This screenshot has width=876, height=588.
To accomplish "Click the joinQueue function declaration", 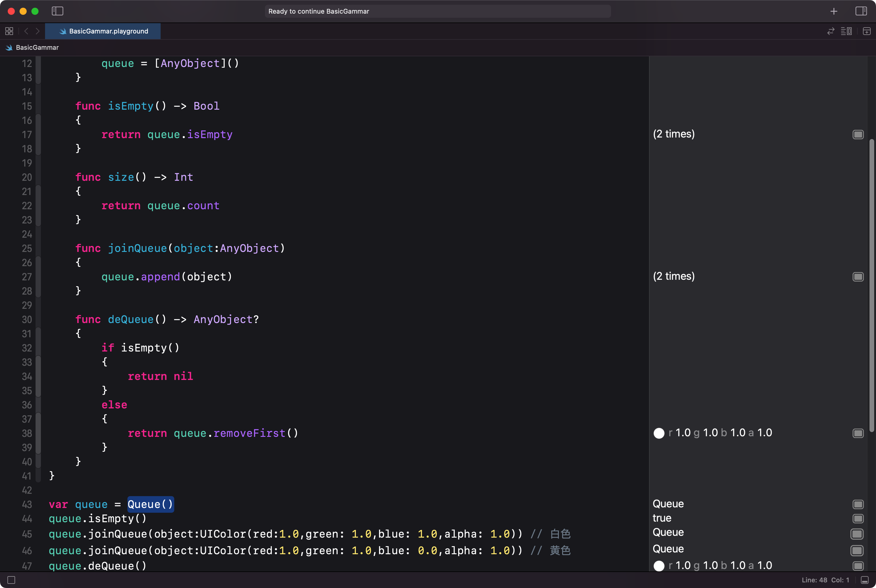I will tap(180, 248).
